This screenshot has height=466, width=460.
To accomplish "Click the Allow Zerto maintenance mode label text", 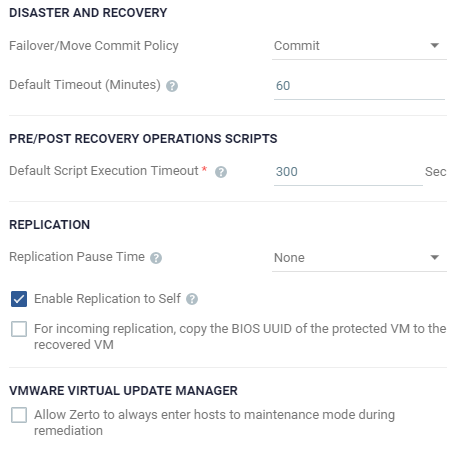I will (214, 423).
